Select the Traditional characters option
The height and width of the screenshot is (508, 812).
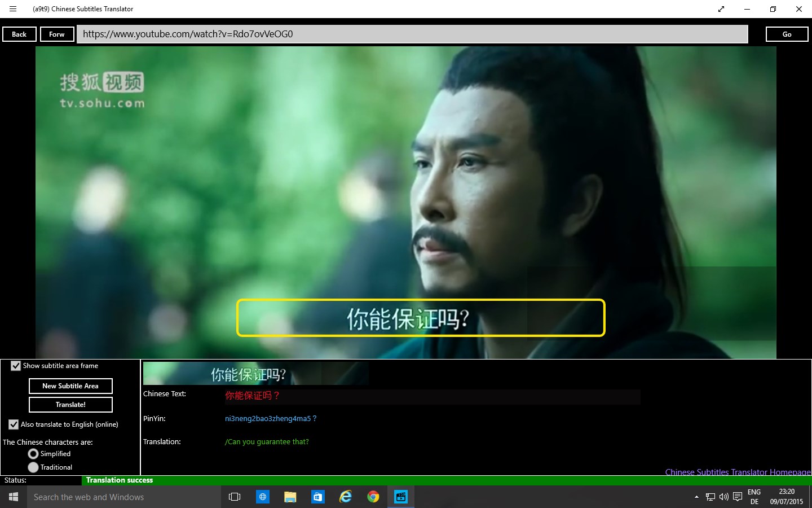(x=33, y=467)
